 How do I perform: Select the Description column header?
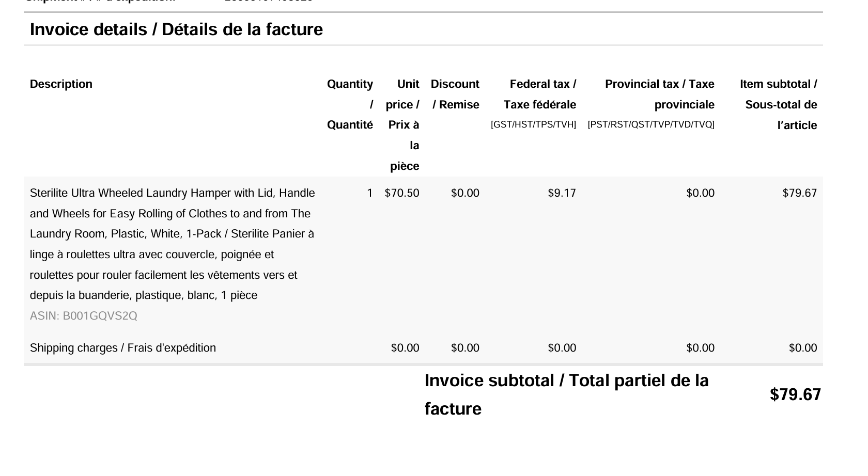coord(61,84)
